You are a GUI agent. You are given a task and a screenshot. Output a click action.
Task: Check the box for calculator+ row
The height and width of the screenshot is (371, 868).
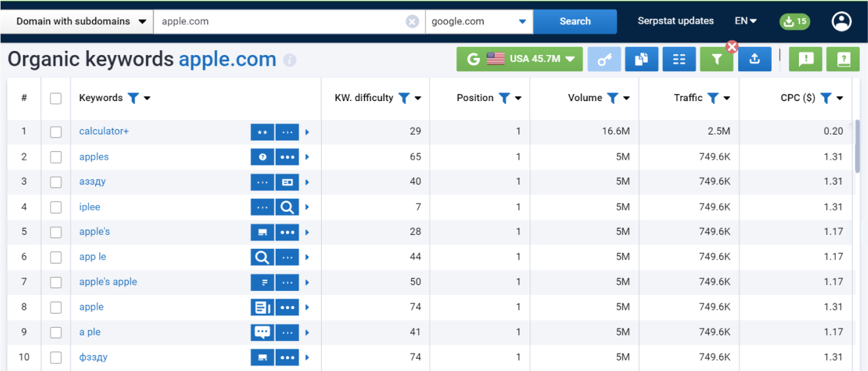56,132
